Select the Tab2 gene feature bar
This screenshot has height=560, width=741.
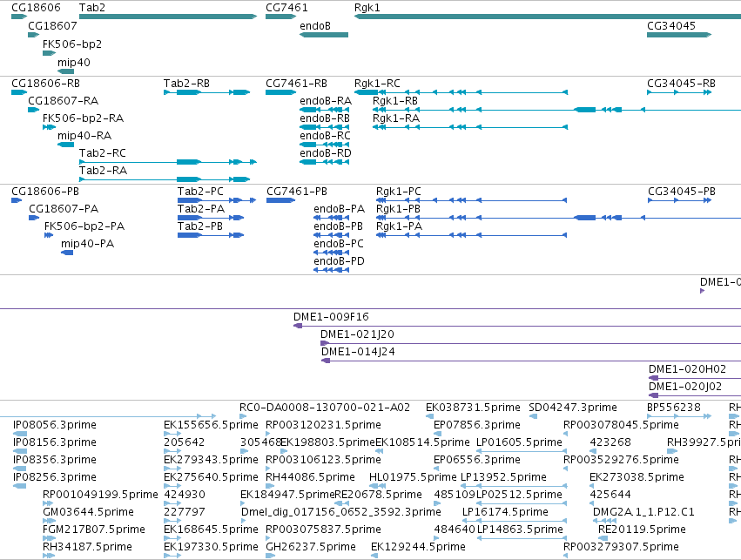168,17
